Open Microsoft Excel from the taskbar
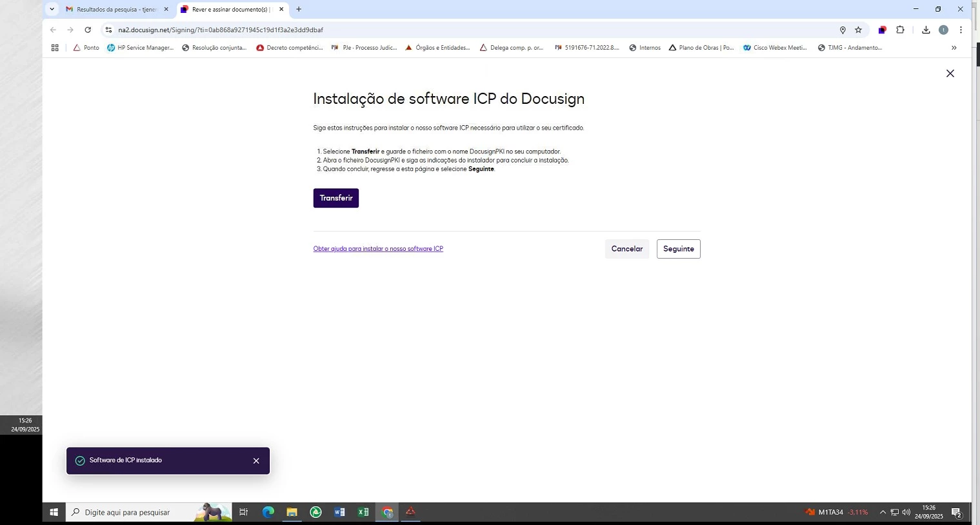Viewport: 980px width, 525px height. (x=363, y=512)
